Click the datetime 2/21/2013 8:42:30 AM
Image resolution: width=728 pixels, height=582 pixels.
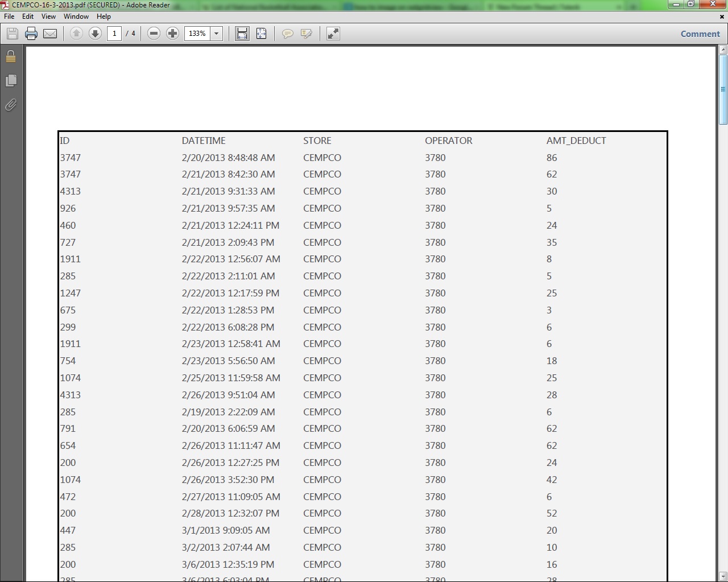tap(228, 174)
